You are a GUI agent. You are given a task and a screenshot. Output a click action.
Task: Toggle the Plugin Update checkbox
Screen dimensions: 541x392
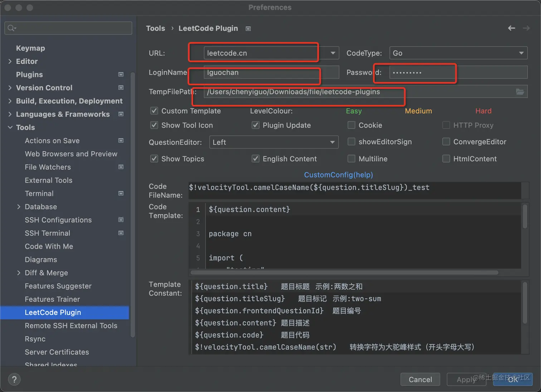pos(255,125)
